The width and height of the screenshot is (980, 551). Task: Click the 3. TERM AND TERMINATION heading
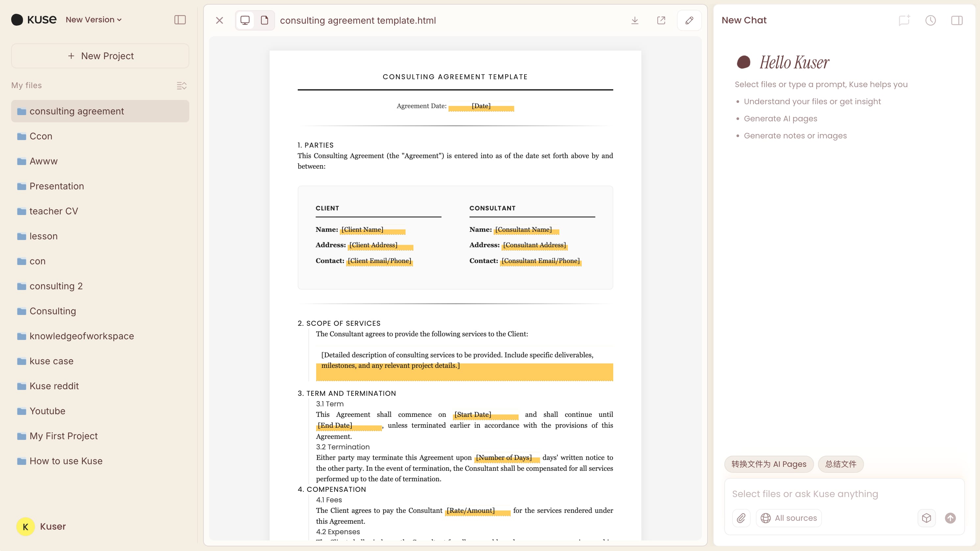347,394
